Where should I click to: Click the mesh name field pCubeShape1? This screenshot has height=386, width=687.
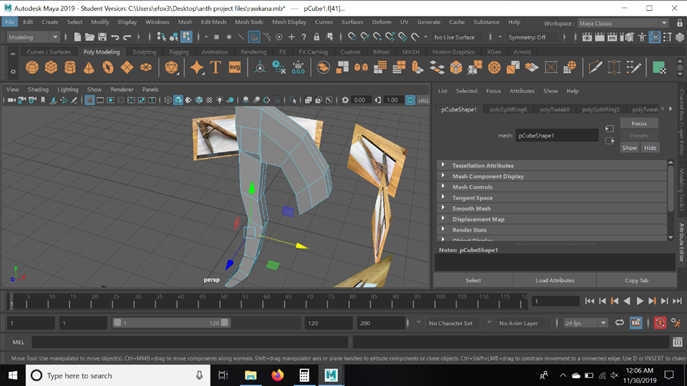(x=556, y=135)
